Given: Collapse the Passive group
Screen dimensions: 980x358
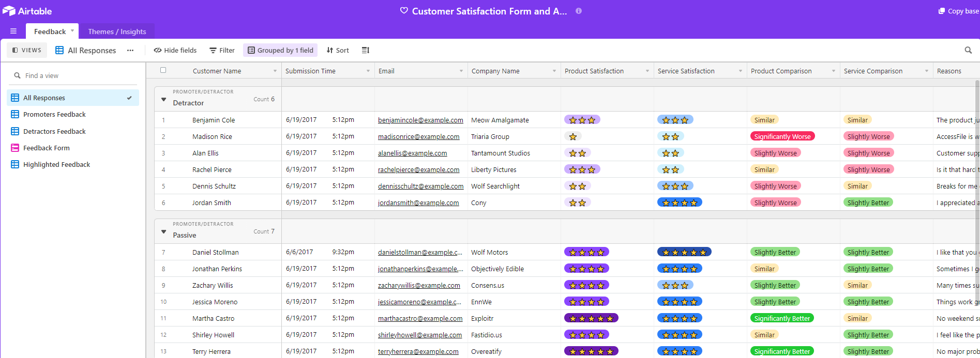Looking at the screenshot, I should (163, 231).
